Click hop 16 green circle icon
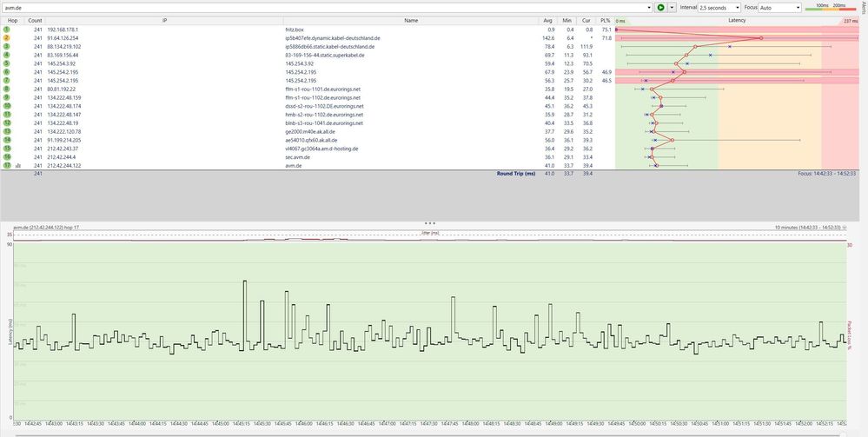 pyautogui.click(x=7, y=156)
